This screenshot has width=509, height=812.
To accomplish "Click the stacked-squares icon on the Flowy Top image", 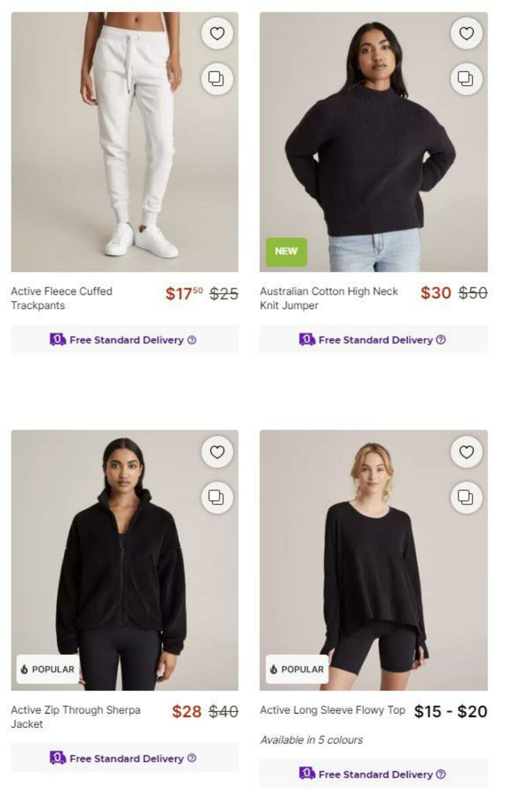I will (466, 497).
